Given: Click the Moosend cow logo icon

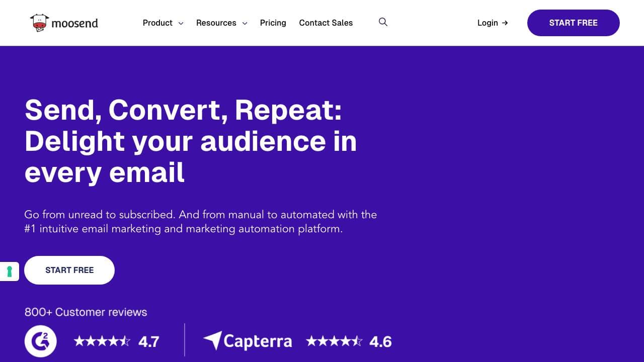Looking at the screenshot, I should click(x=39, y=23).
